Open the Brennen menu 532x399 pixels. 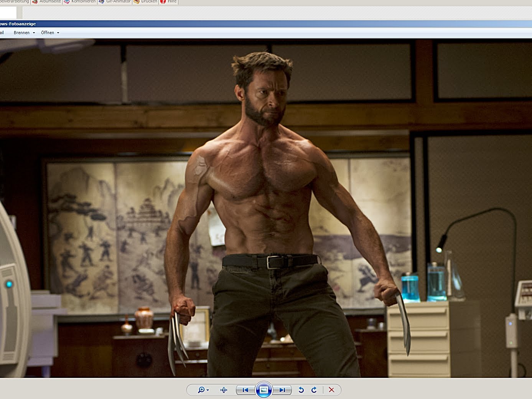tap(24, 33)
